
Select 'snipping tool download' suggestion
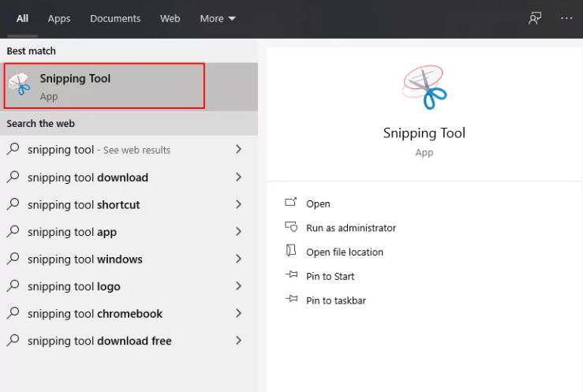coord(129,177)
